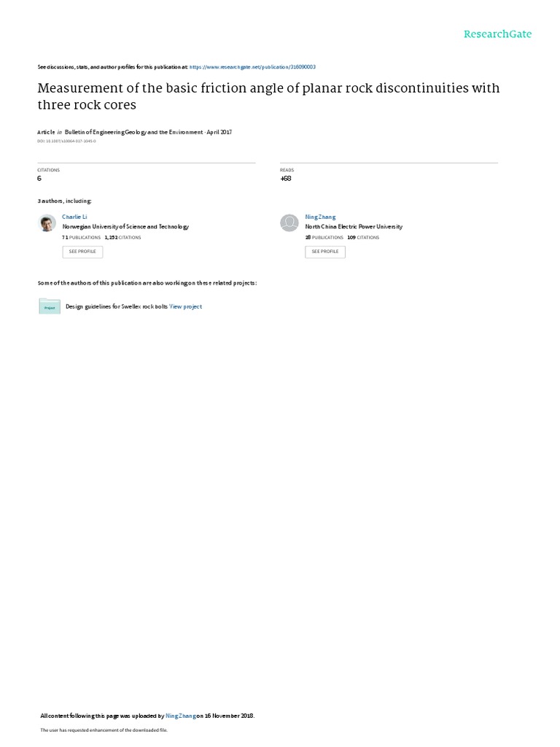Image resolution: width=560 pixels, height=747 pixels.
Task: Open Ning Zhang's name link beside the avatar
Action: coord(321,217)
